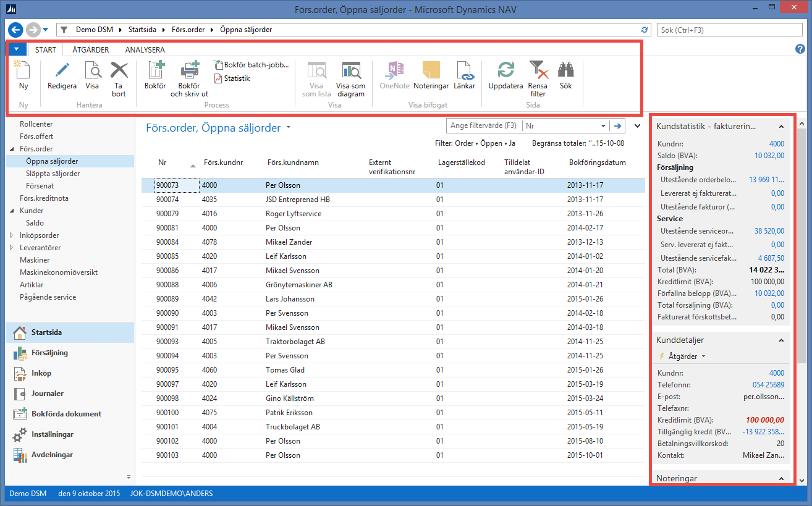The width and height of the screenshot is (812, 506).
Task: Sort by the Nr column header
Action: pyautogui.click(x=163, y=162)
